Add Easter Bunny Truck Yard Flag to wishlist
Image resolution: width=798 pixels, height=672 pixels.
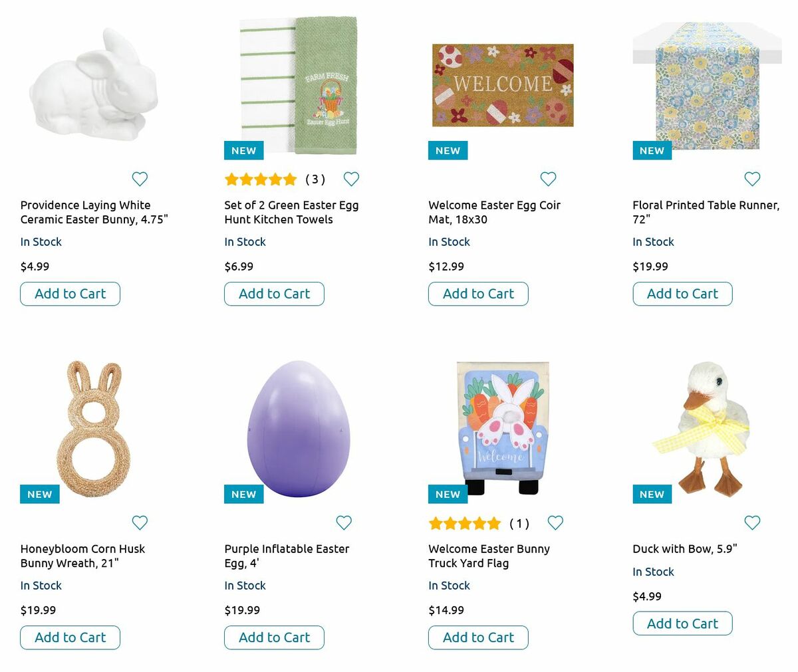coord(555,522)
